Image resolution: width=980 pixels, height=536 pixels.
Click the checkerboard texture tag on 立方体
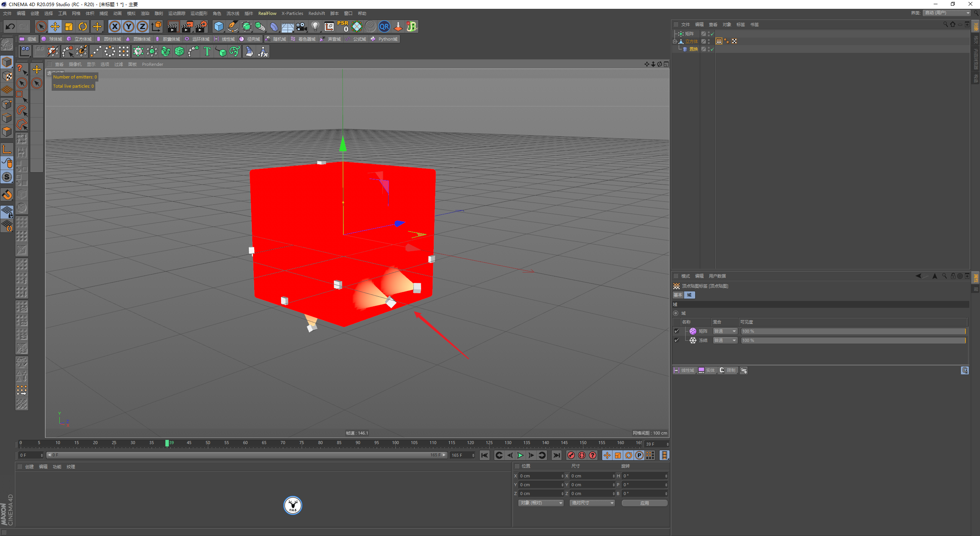click(734, 41)
